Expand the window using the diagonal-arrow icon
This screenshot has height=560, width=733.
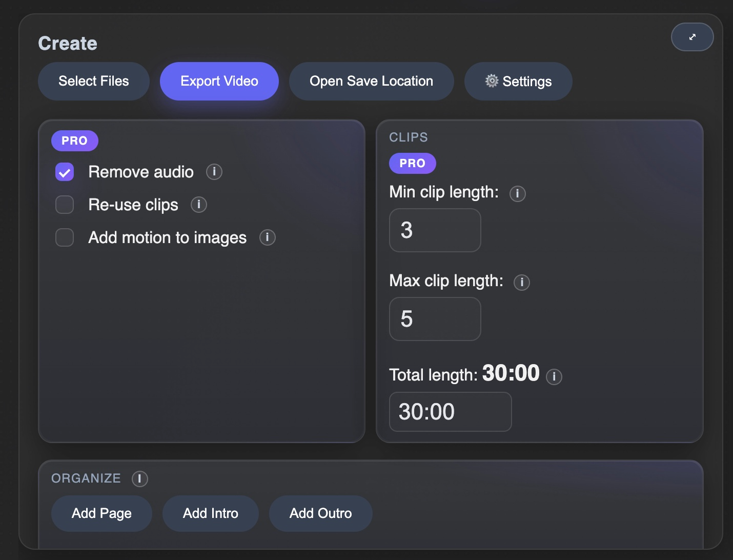coord(692,37)
